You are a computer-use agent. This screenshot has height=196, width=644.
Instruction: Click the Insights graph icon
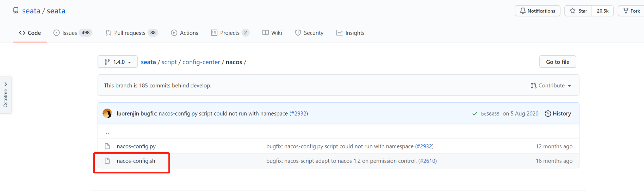339,33
